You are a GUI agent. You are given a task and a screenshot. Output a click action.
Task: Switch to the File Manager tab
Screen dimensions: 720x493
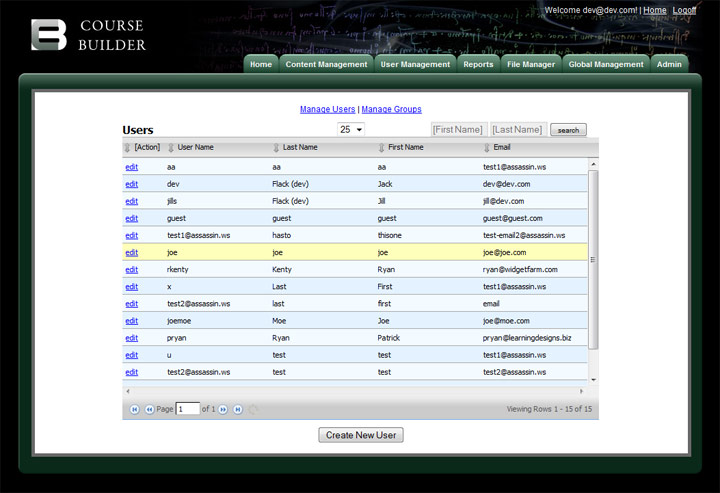(x=530, y=65)
